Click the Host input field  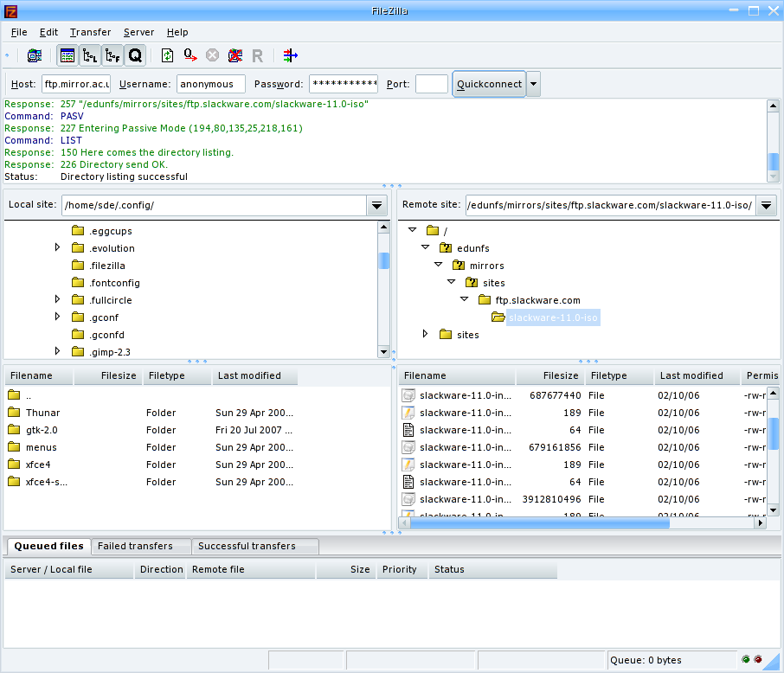coord(76,84)
